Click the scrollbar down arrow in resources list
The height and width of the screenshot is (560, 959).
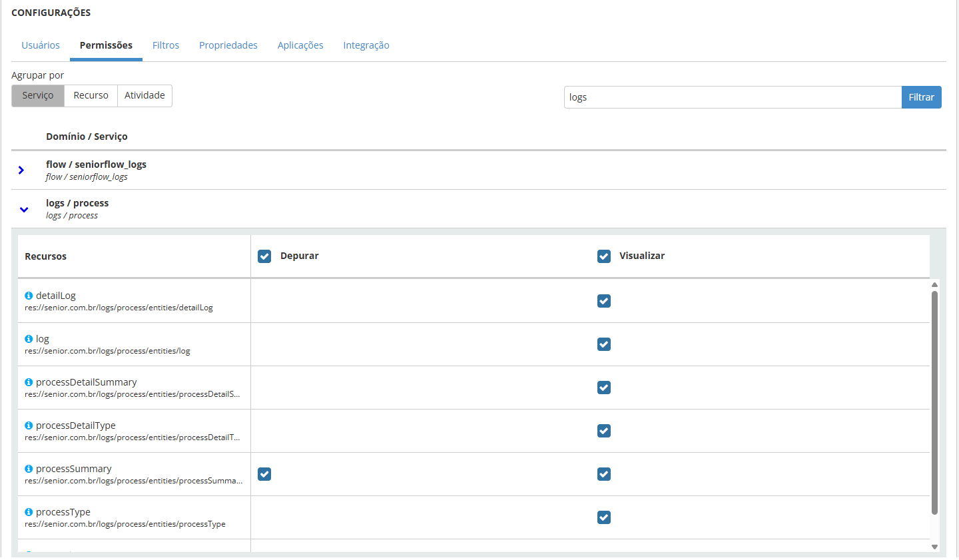[x=934, y=547]
